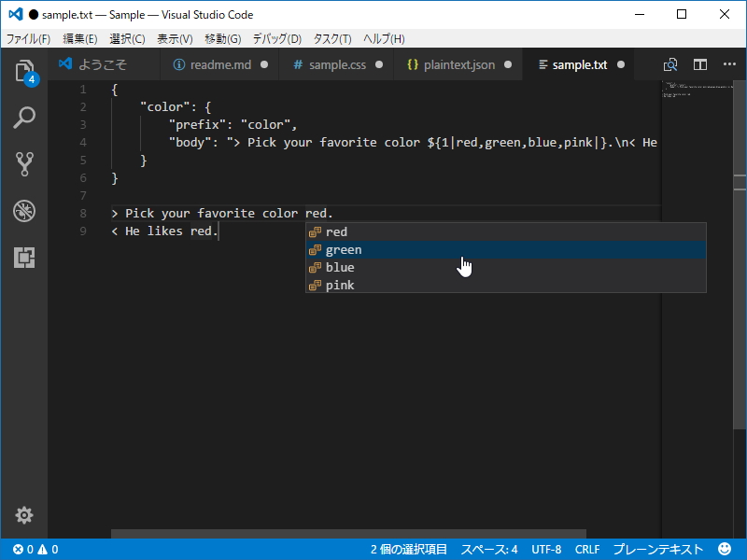Open the 表示(V) menu
The width and height of the screenshot is (747, 560).
(175, 39)
